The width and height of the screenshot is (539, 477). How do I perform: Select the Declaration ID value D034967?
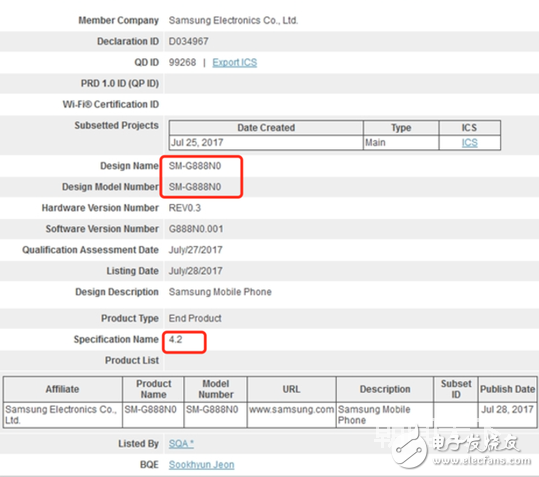tap(188, 42)
